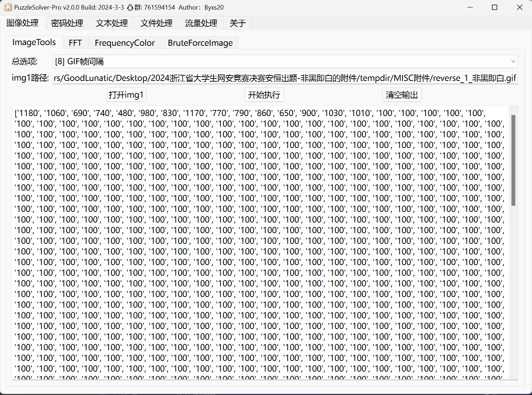Go to the 文件处理 tab
Screen dimensions: 532x395
[x=156, y=23]
